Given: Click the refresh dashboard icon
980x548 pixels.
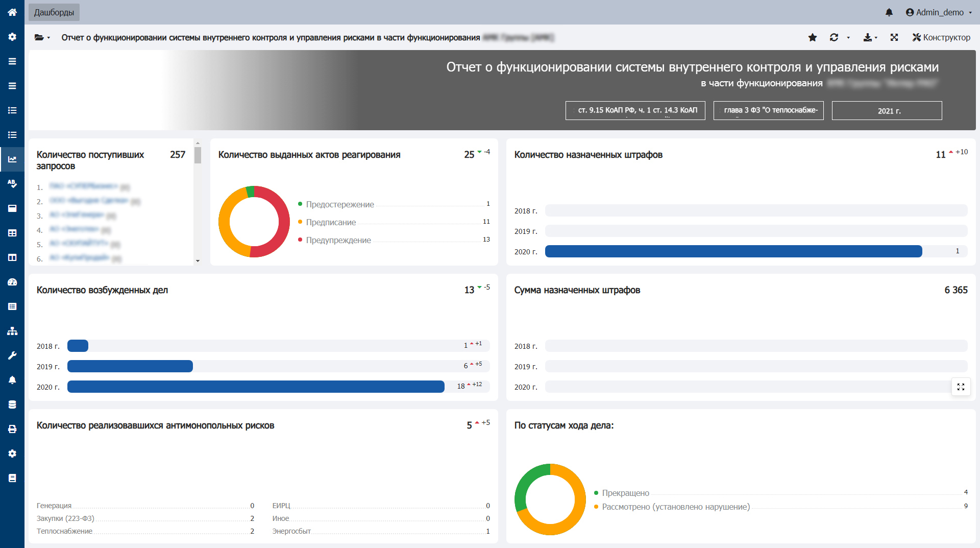Looking at the screenshot, I should (834, 37).
